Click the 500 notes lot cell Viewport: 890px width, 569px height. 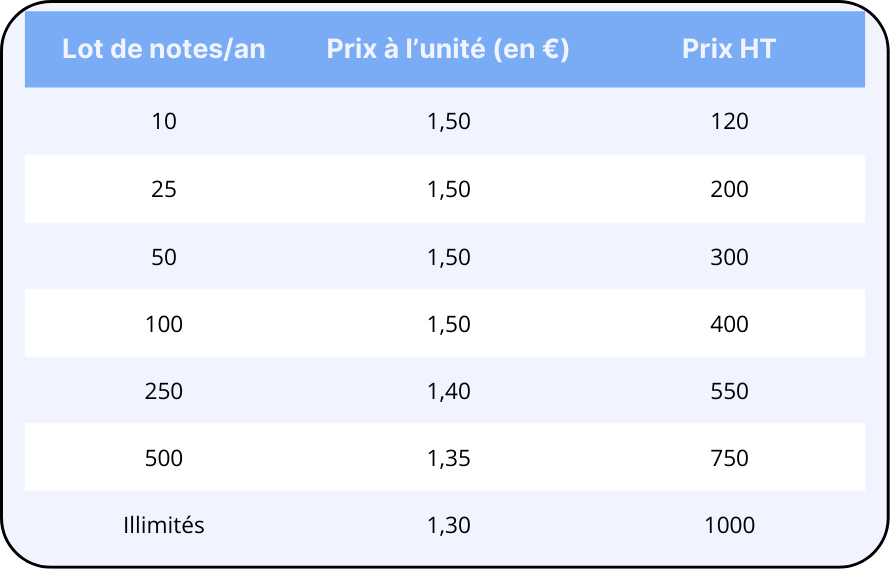(x=164, y=458)
